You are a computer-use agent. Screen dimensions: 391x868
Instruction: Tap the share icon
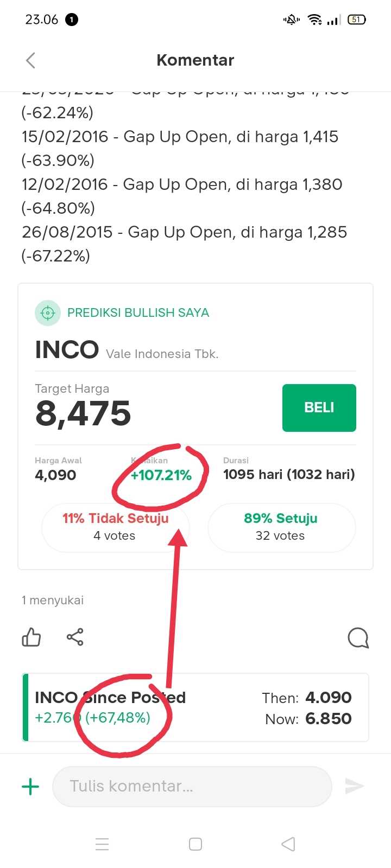[75, 637]
